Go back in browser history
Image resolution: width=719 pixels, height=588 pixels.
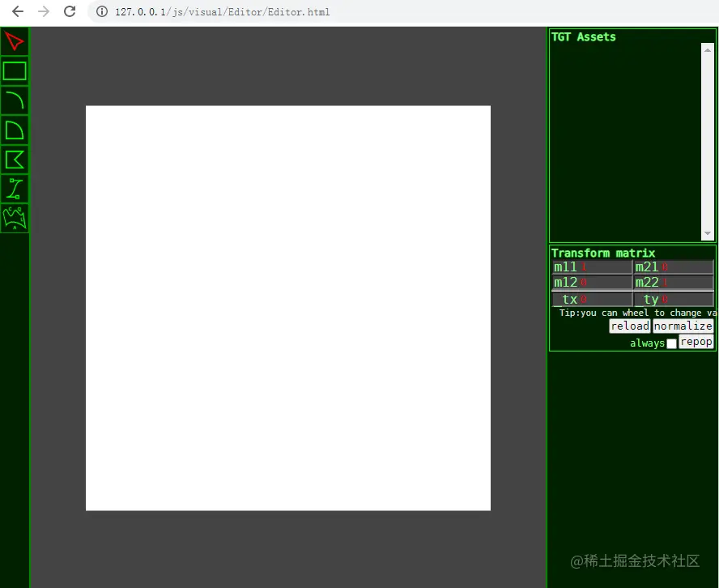(x=18, y=11)
